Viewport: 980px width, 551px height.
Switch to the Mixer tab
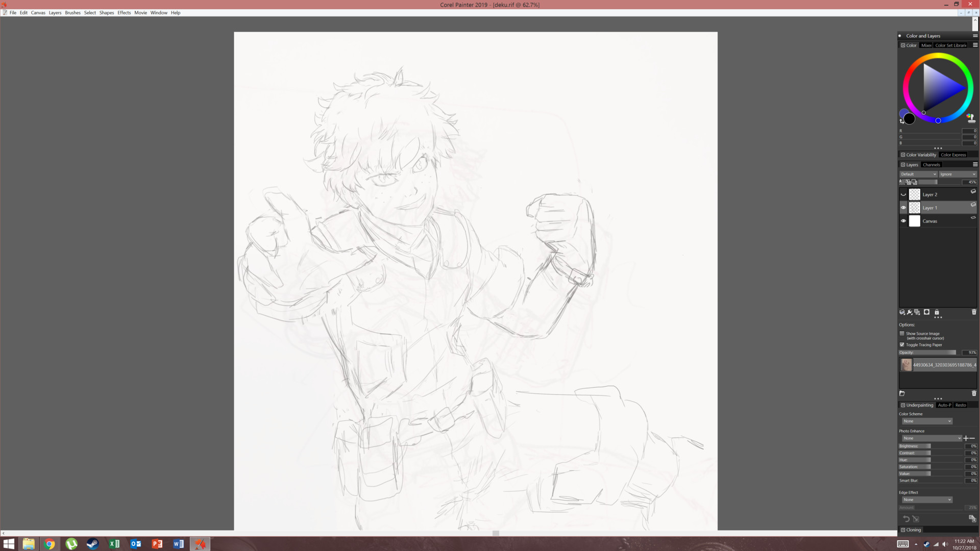click(x=926, y=45)
